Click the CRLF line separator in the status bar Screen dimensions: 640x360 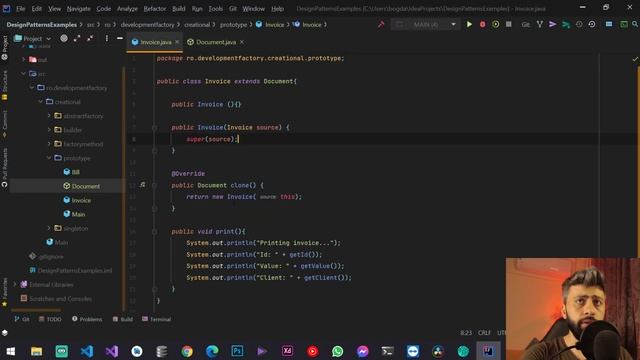[x=484, y=333]
